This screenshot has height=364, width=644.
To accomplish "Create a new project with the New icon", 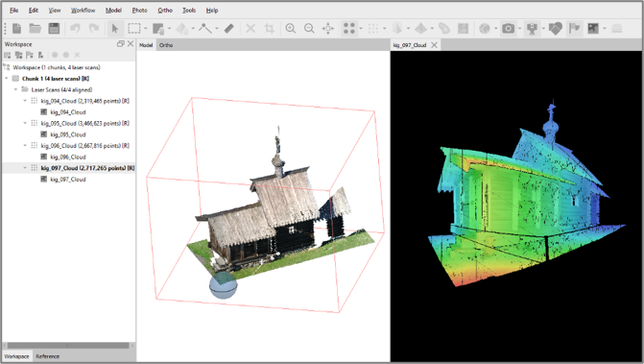I will [17, 29].
